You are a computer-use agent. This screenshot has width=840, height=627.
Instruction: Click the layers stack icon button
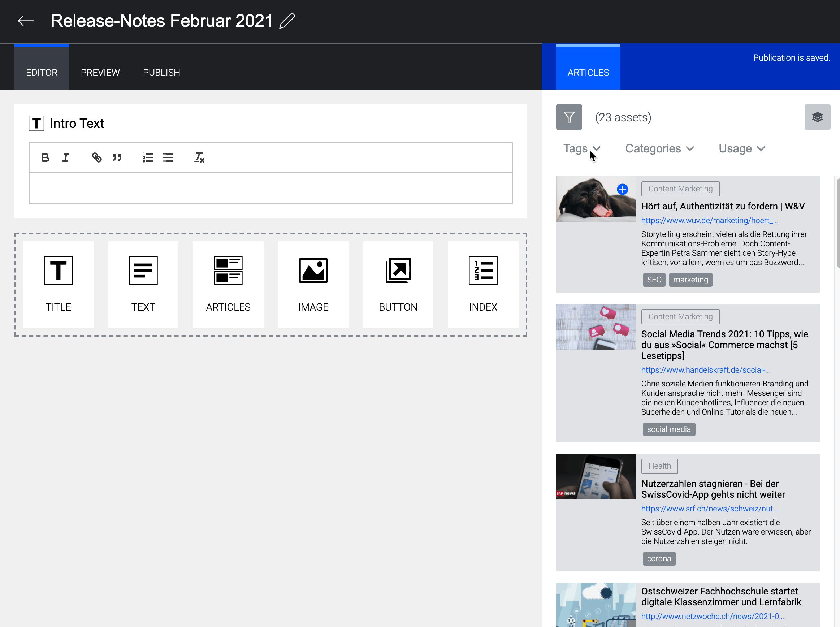coord(817,117)
